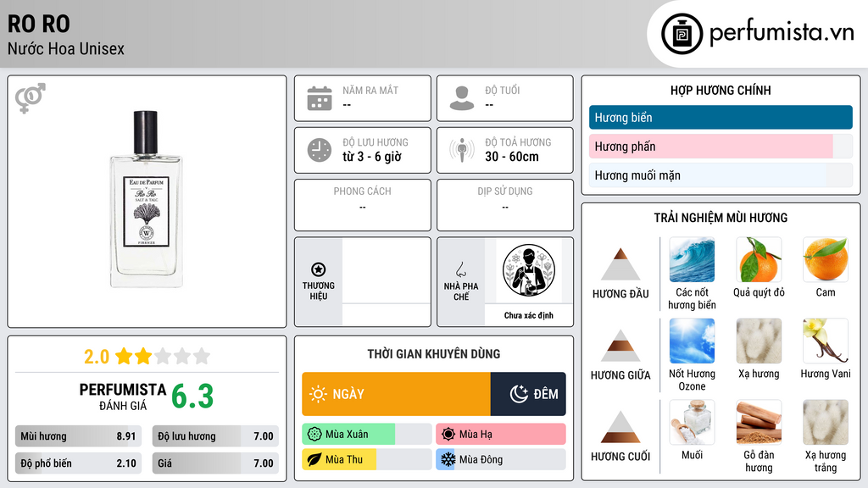Click the Muối salt jar image
The width and height of the screenshot is (868, 488).
tap(692, 422)
